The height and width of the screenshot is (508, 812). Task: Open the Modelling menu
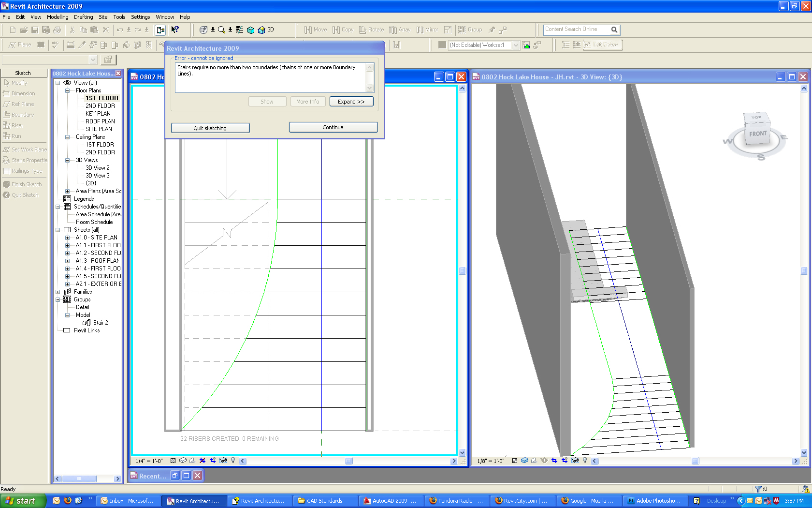point(58,17)
